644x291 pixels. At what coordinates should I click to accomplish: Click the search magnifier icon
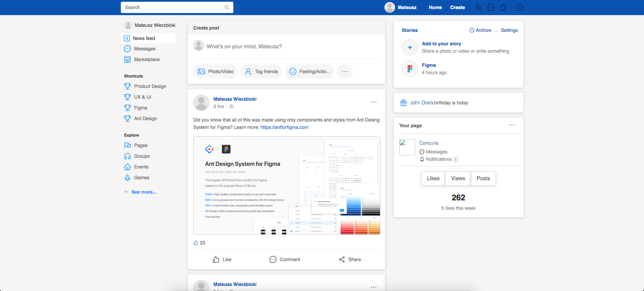(x=227, y=7)
